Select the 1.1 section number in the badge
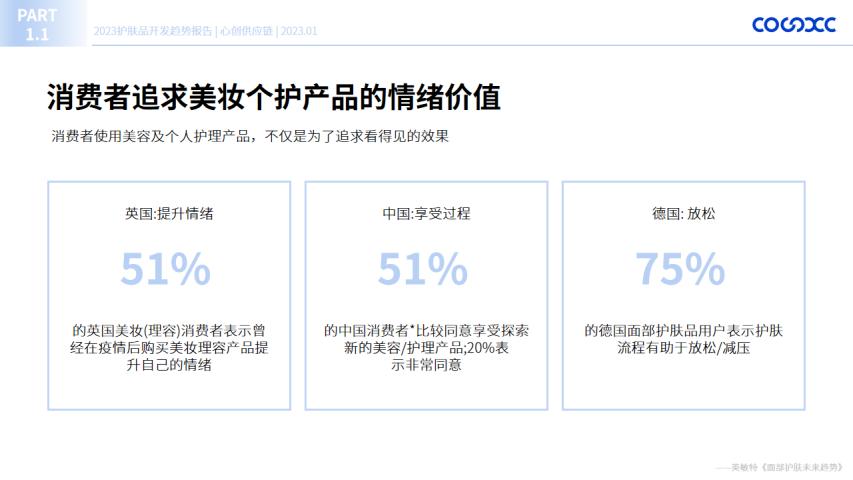 (37, 35)
